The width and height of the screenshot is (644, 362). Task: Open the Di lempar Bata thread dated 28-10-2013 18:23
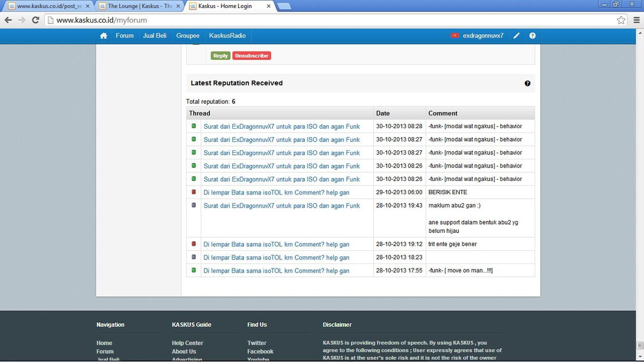[x=276, y=257]
